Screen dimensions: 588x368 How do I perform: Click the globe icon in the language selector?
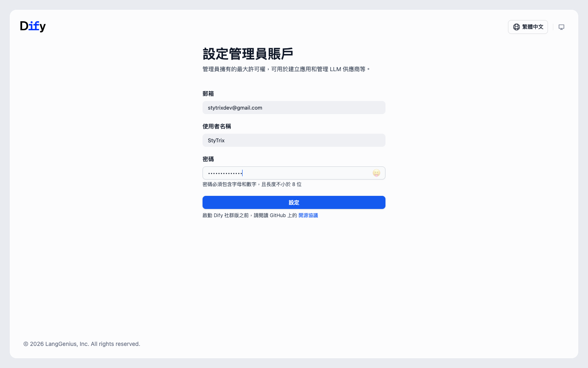tap(517, 27)
